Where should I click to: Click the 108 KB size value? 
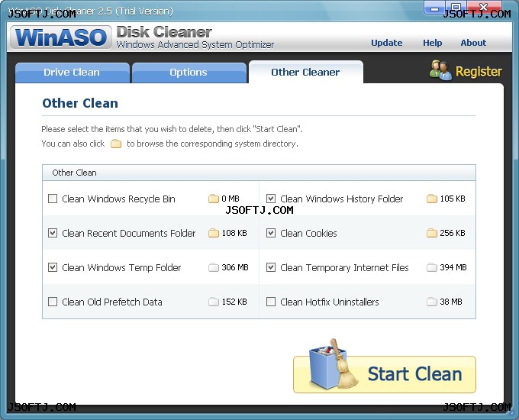click(234, 233)
